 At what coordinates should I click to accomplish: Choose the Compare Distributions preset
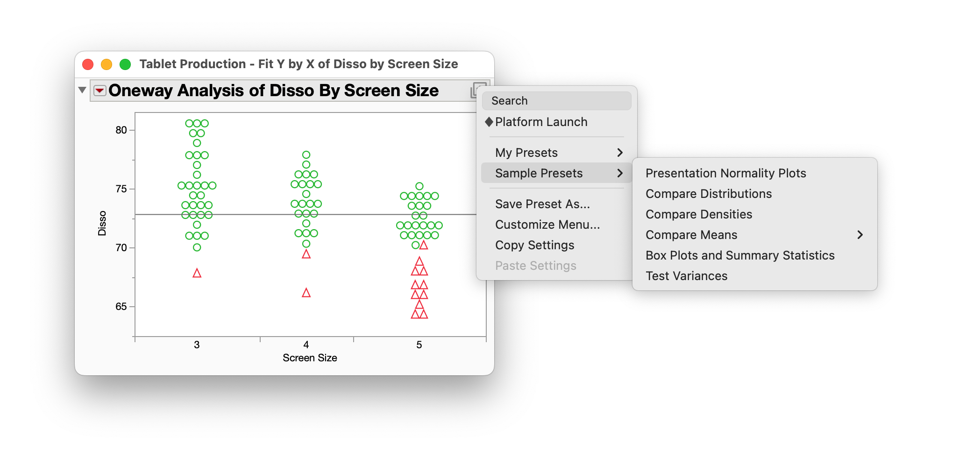tap(708, 194)
